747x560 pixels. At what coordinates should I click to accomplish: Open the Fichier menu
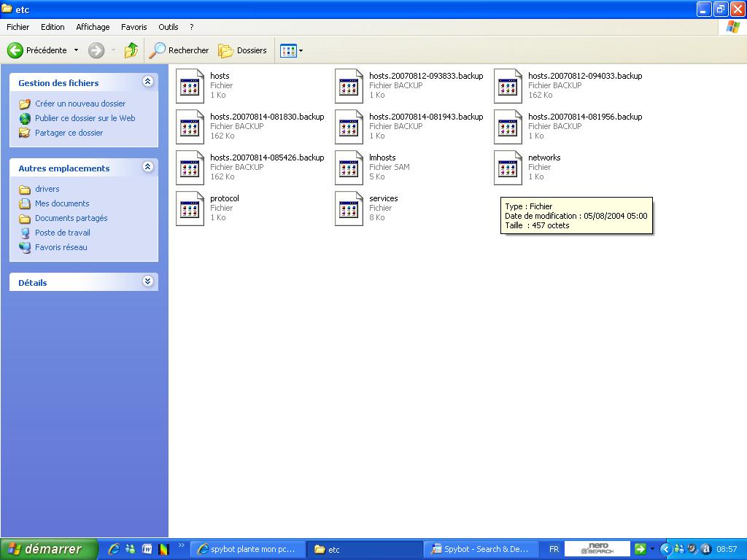tap(18, 27)
